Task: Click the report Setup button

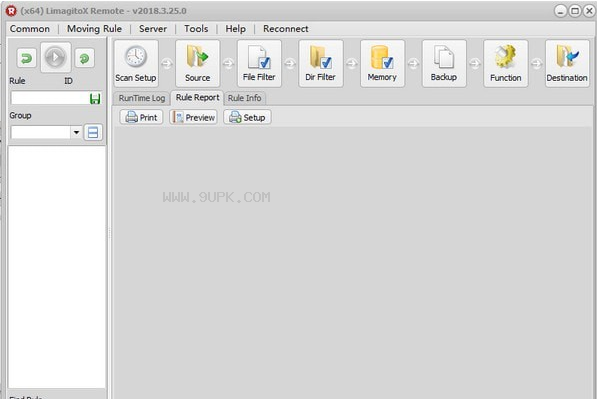Action: [x=247, y=117]
